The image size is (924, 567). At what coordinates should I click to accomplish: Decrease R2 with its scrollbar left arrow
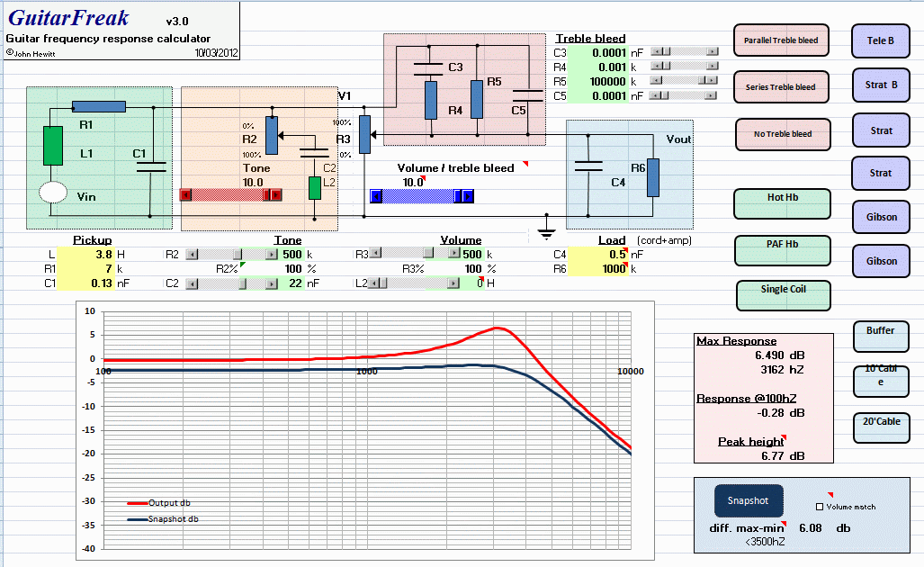click(192, 254)
